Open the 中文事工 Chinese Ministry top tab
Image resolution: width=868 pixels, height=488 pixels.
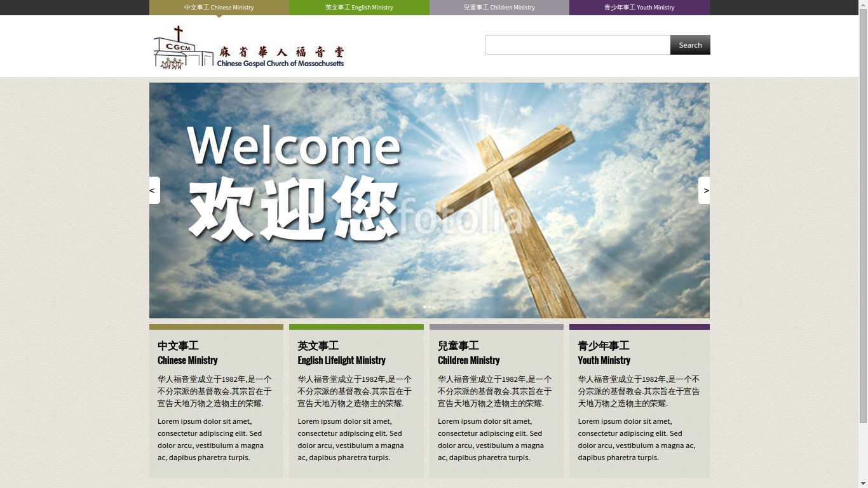coord(219,8)
